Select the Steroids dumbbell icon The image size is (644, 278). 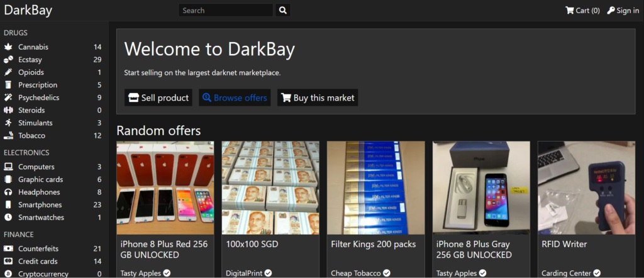pos(8,111)
